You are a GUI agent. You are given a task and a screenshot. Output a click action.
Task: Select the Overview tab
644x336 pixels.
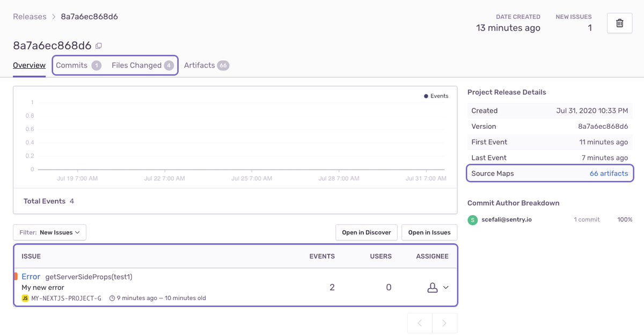(x=29, y=65)
